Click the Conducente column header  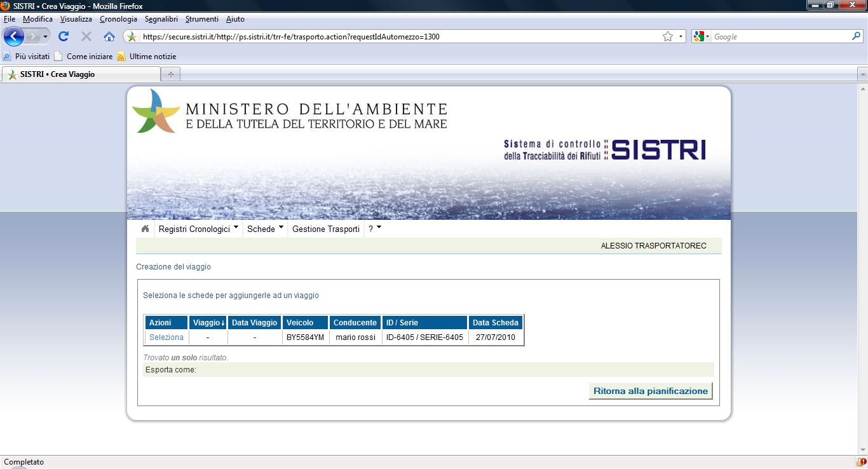point(355,323)
